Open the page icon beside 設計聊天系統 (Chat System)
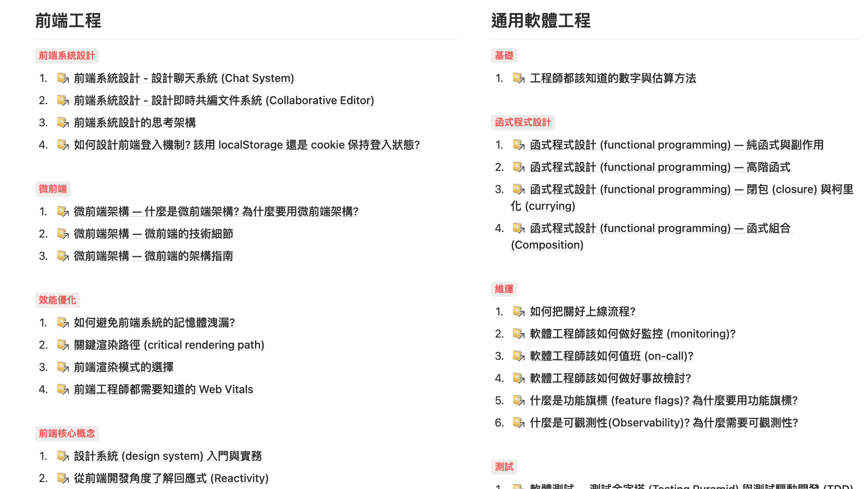This screenshot has width=868, height=489. (x=62, y=78)
